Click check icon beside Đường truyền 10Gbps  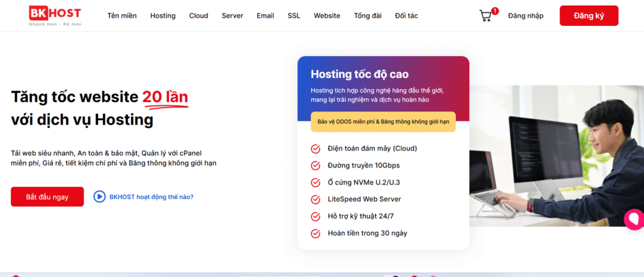click(x=316, y=166)
